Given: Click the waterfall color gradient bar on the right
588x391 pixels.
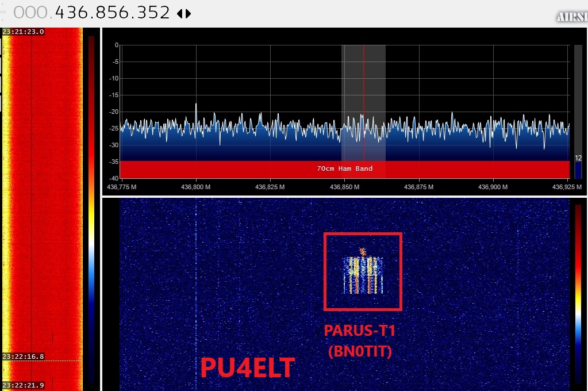Looking at the screenshot, I should (578, 294).
